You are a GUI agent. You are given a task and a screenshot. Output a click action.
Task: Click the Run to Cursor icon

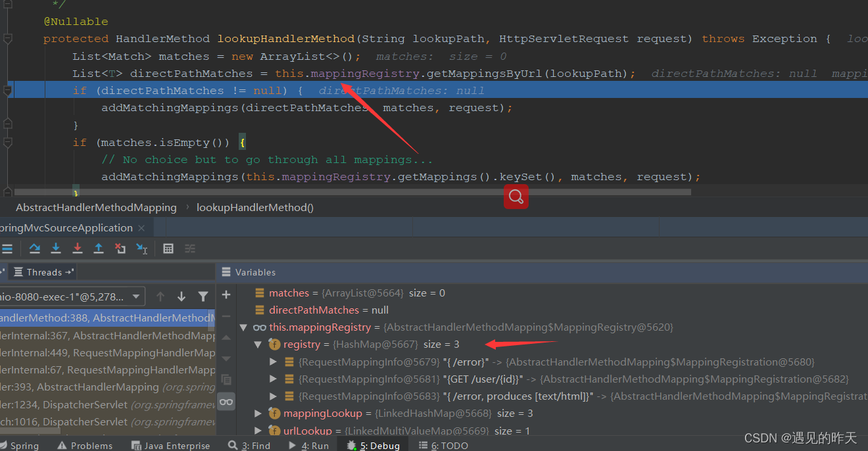pyautogui.click(x=141, y=249)
